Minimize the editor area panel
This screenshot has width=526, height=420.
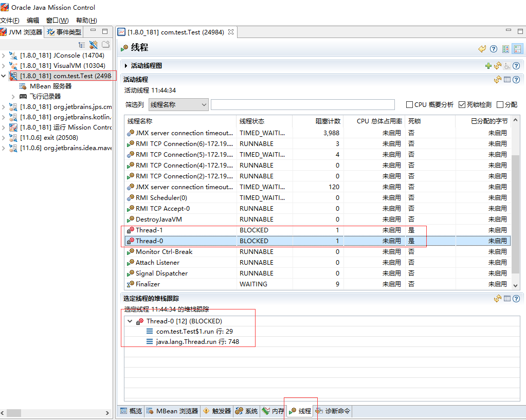click(509, 30)
